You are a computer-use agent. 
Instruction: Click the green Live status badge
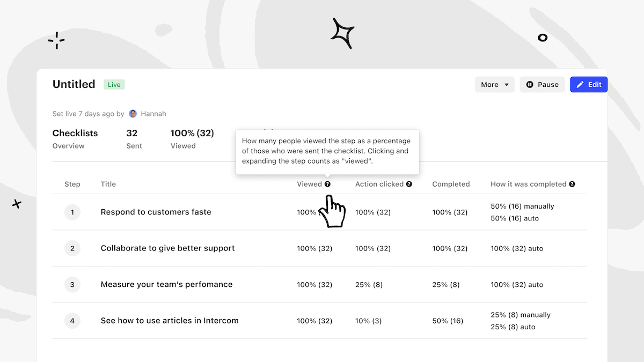coord(114,85)
